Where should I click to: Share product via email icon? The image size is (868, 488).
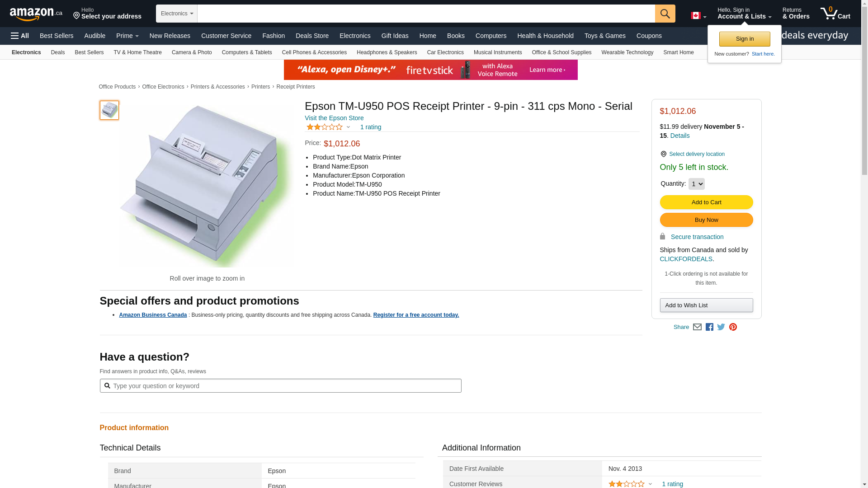click(697, 327)
